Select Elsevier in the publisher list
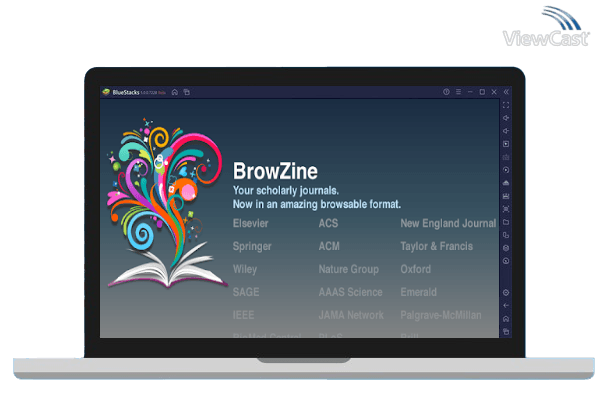602x414 pixels. [x=250, y=223]
